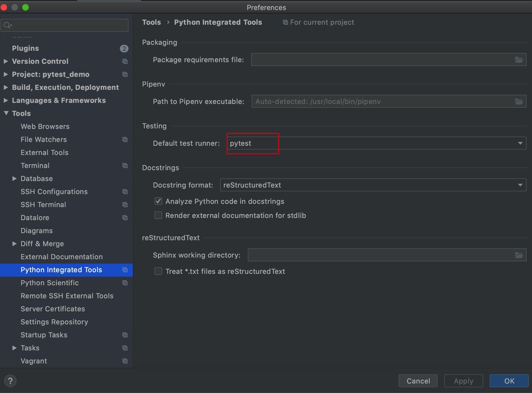Viewport: 532px width, 393px height.
Task: Click browse folder icon for Pipenv executable
Action: (519, 102)
